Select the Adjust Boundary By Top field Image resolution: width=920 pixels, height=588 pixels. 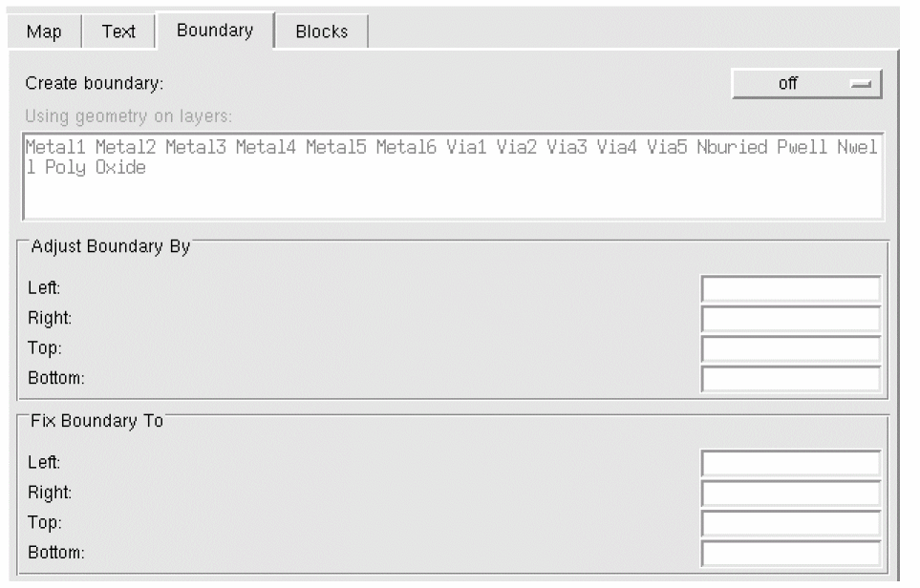(x=790, y=348)
